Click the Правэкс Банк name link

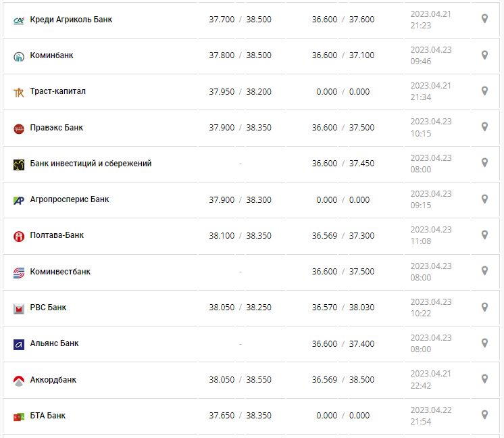click(57, 128)
